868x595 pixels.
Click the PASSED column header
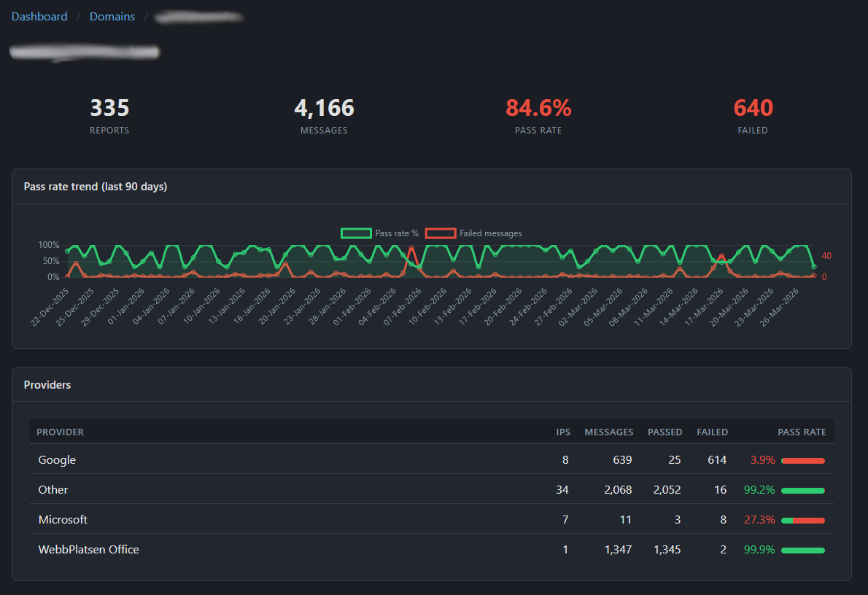[x=664, y=432]
